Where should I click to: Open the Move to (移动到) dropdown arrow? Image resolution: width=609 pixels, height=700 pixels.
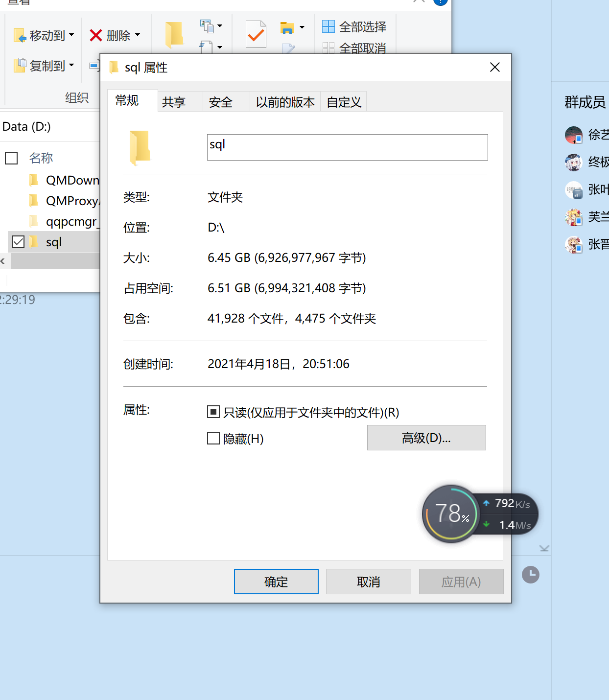pos(71,35)
